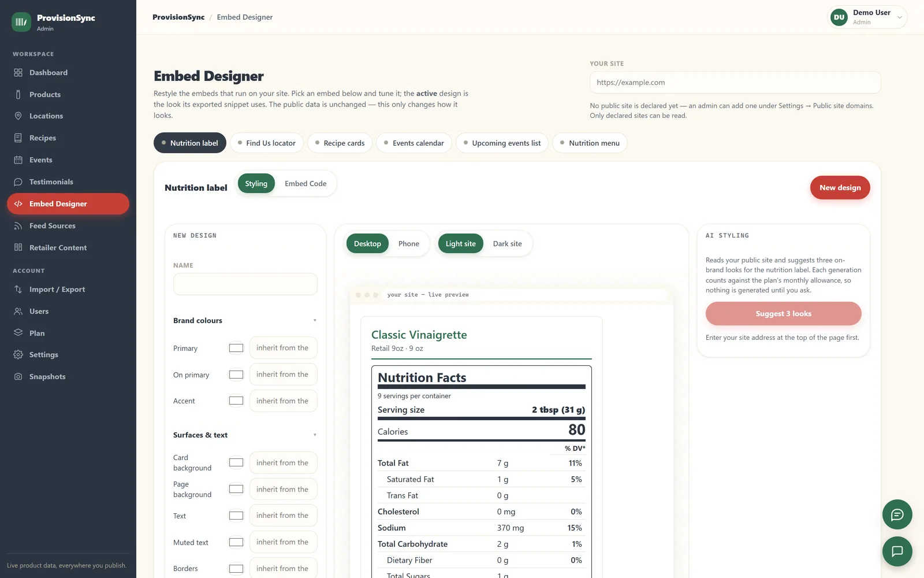Click the ProvisionSync breadcrumb link
924x578 pixels.
tap(178, 17)
